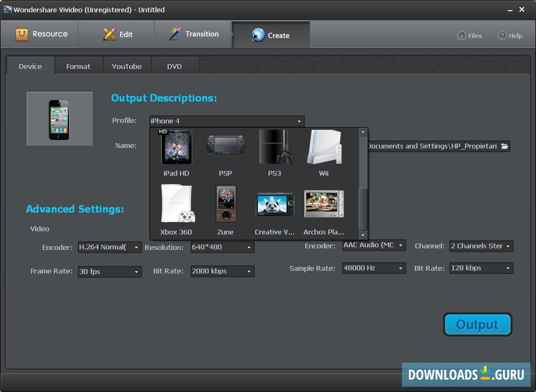The image size is (536, 392).
Task: Open Help from the top bar
Action: pos(510,35)
